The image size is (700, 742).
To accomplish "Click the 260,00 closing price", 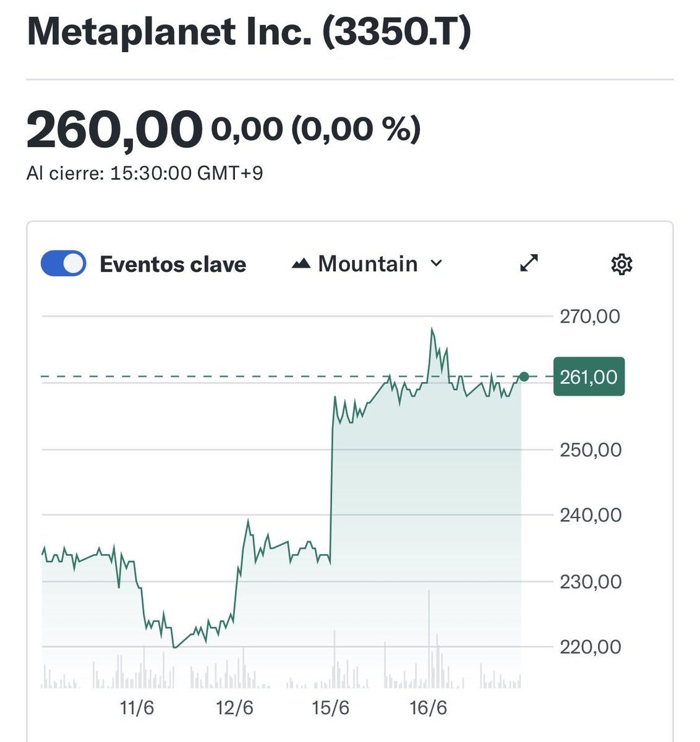I will [114, 129].
